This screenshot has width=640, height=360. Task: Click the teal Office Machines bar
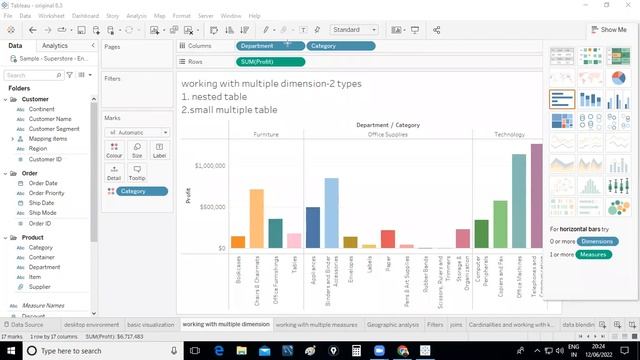pyautogui.click(x=519, y=201)
